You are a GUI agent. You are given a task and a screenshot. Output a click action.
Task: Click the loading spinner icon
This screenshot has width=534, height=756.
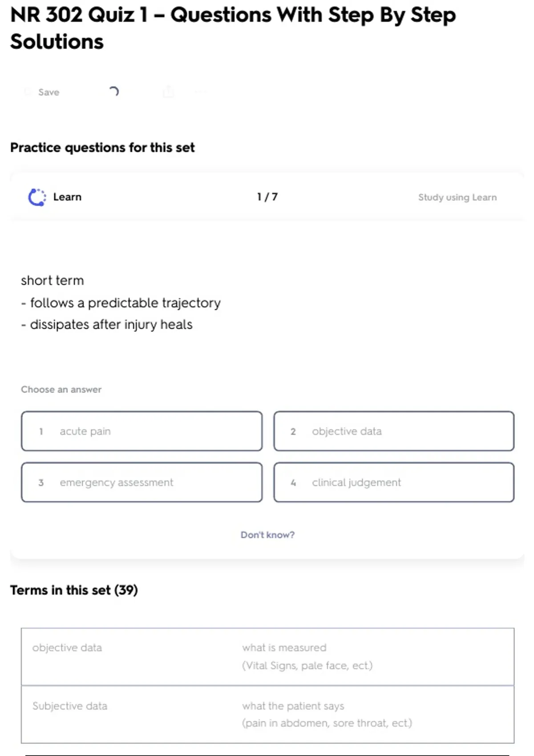[114, 92]
